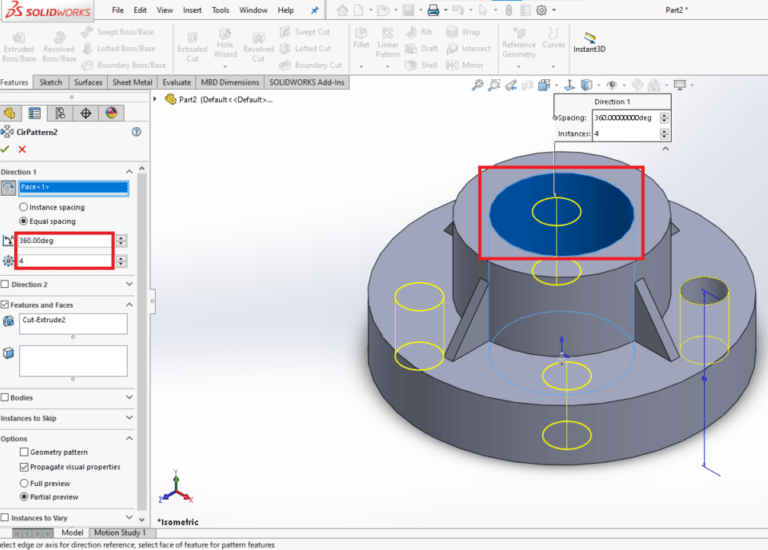Collapse the Options section chevron
Image resolution: width=768 pixels, height=550 pixels.
point(130,438)
